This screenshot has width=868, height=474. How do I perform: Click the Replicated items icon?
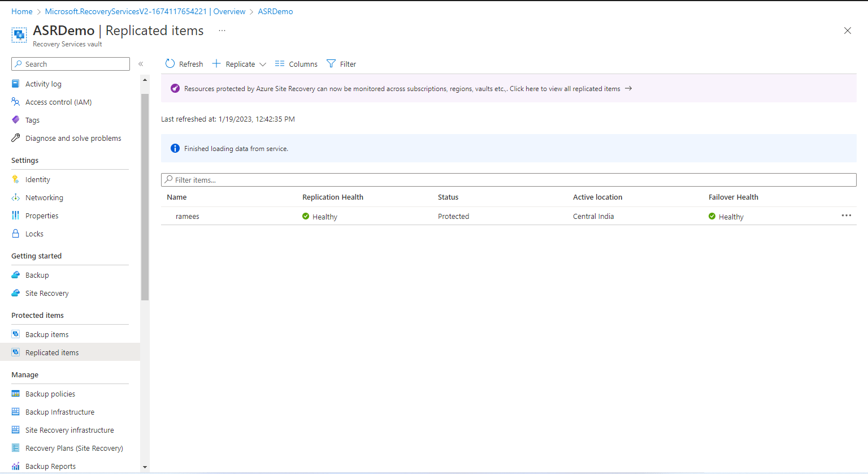tap(16, 352)
